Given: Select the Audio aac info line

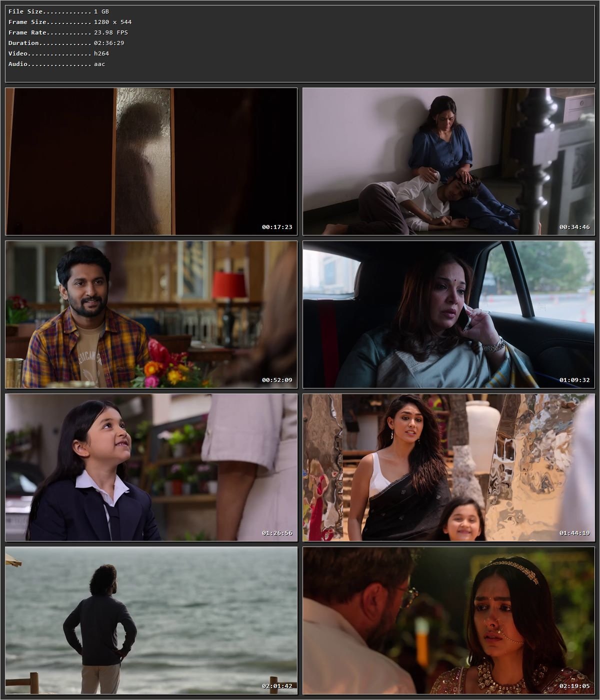Looking at the screenshot, I should point(56,63).
